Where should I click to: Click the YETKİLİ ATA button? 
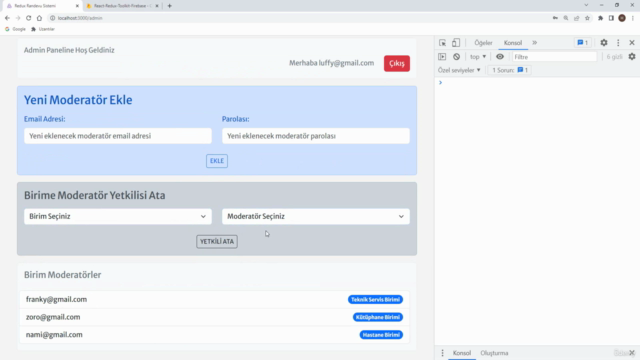(x=217, y=242)
